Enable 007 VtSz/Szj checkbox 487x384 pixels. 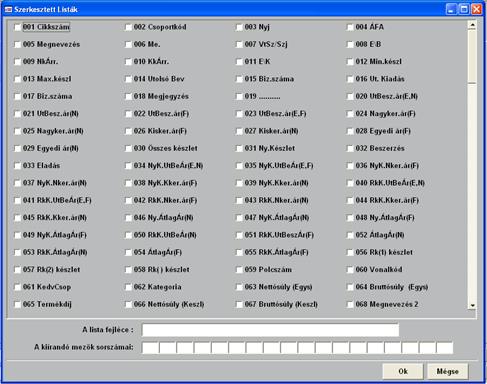tap(239, 44)
